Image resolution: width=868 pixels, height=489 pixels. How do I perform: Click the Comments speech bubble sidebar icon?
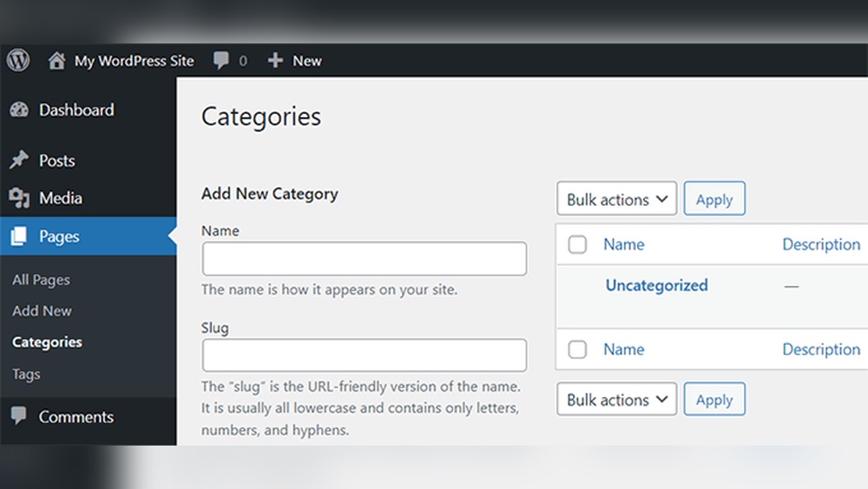[19, 416]
